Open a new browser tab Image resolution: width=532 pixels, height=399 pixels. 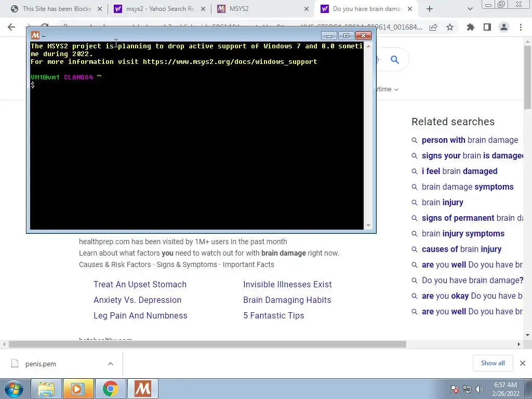coord(430,9)
